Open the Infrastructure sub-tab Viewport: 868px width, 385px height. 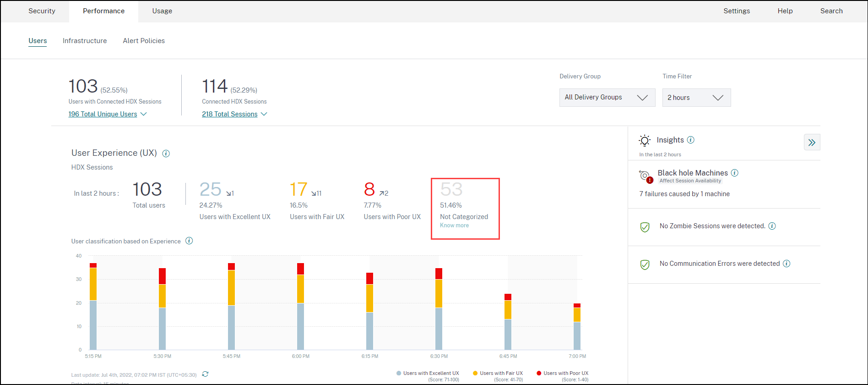click(x=85, y=41)
